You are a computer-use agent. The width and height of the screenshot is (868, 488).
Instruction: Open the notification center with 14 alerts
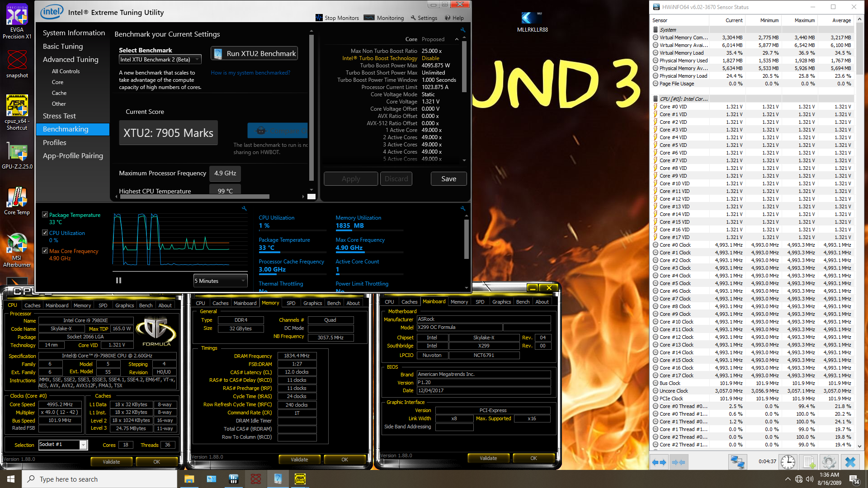854,479
